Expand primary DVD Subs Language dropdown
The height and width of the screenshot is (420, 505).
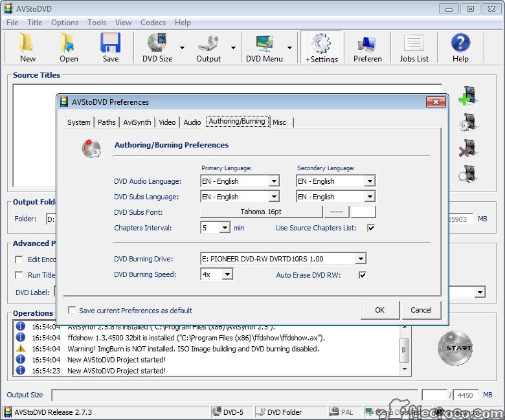coord(274,196)
